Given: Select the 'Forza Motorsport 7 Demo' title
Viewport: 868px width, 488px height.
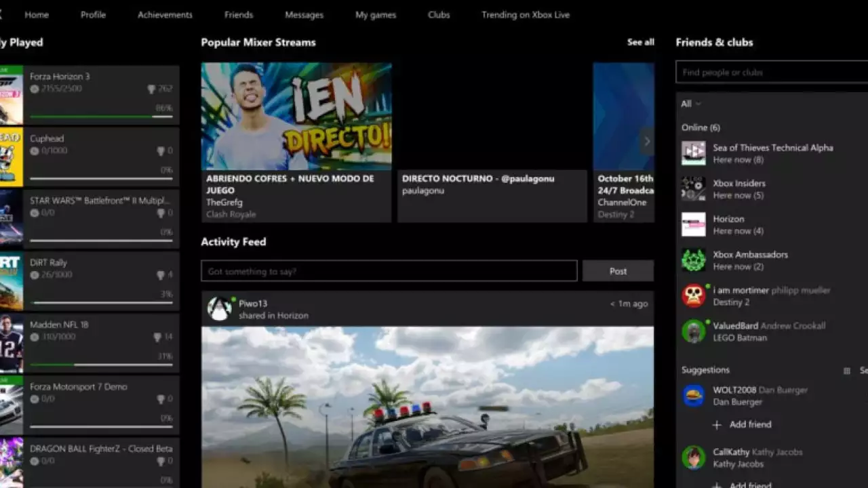Looking at the screenshot, I should tap(78, 387).
